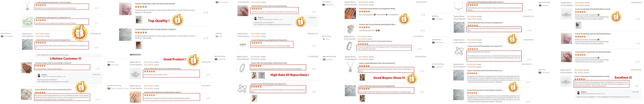Viewport: 644px width, 104px height.
Task: Like the "Good product and it came on time" review
Action: (207, 75)
